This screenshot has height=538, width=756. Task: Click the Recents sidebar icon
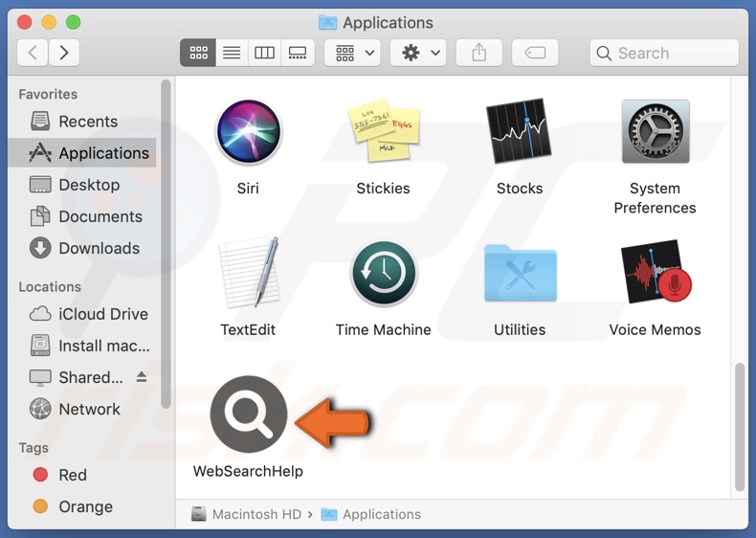tap(40, 122)
